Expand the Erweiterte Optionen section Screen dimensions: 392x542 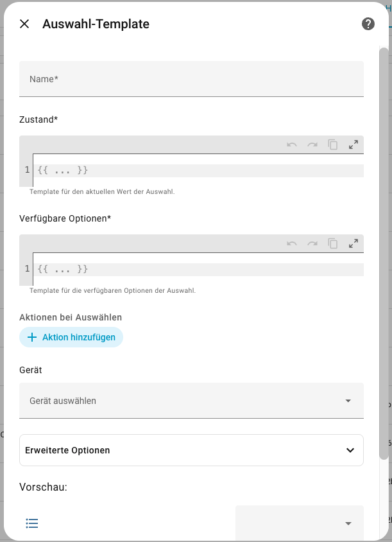pos(191,450)
